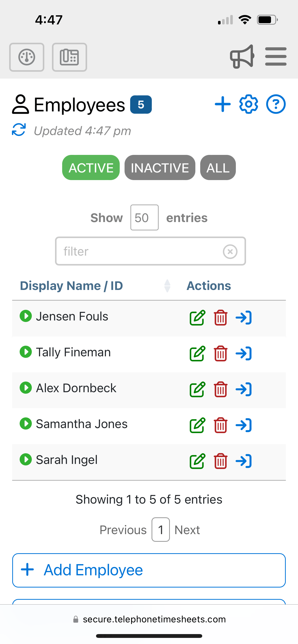Viewport: 298px width, 644px height.
Task: Go to page 1 of results
Action: click(x=160, y=530)
